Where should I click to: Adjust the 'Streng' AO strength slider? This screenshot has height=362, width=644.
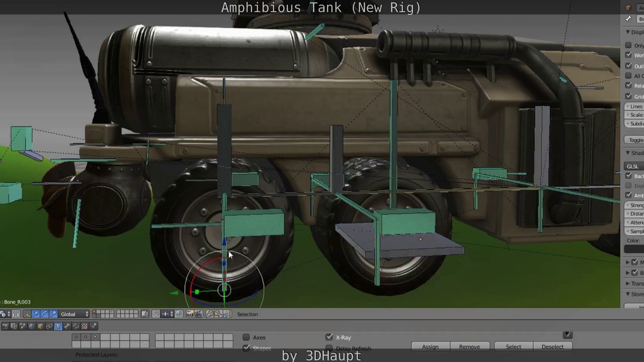click(634, 205)
